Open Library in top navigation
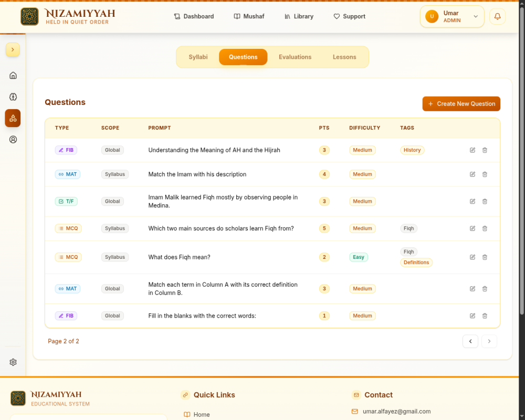This screenshot has height=420, width=525. click(299, 16)
